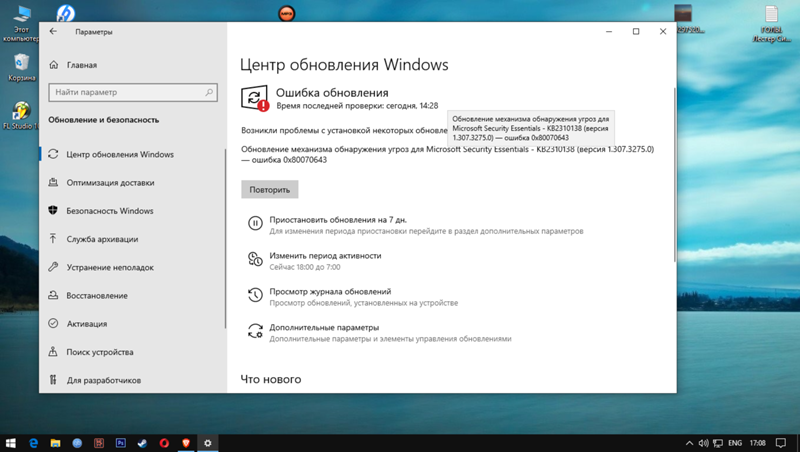Viewport: 800px width, 452px height.
Task: Open Photoshop from the taskbar
Action: tap(120, 443)
